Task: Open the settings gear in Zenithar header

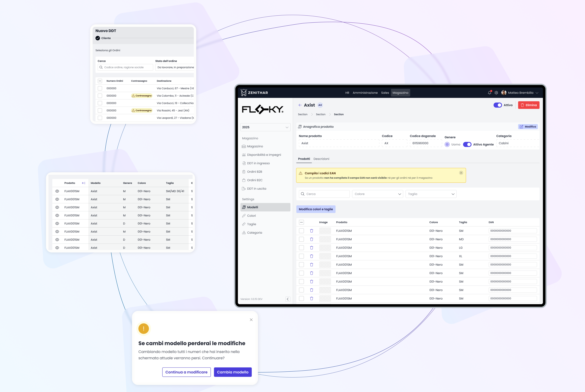Action: click(x=496, y=93)
